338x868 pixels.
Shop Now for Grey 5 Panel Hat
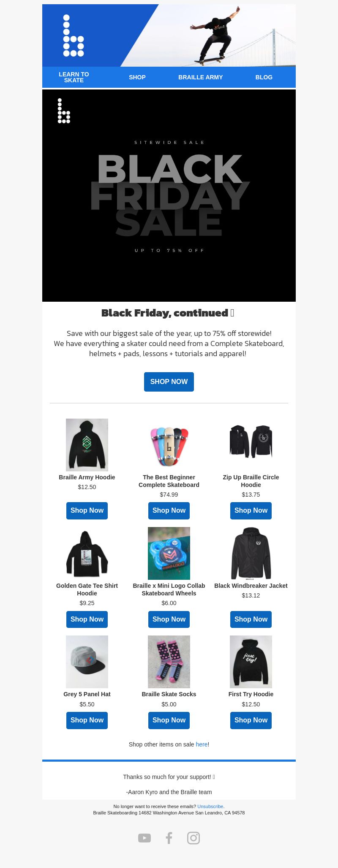click(87, 720)
